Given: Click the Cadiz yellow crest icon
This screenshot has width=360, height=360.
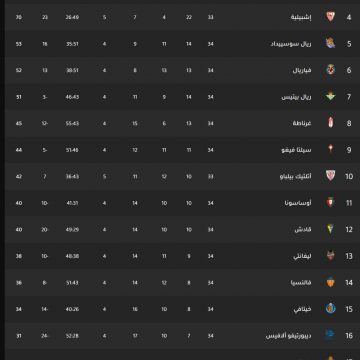Looking at the screenshot, I should tap(330, 229).
